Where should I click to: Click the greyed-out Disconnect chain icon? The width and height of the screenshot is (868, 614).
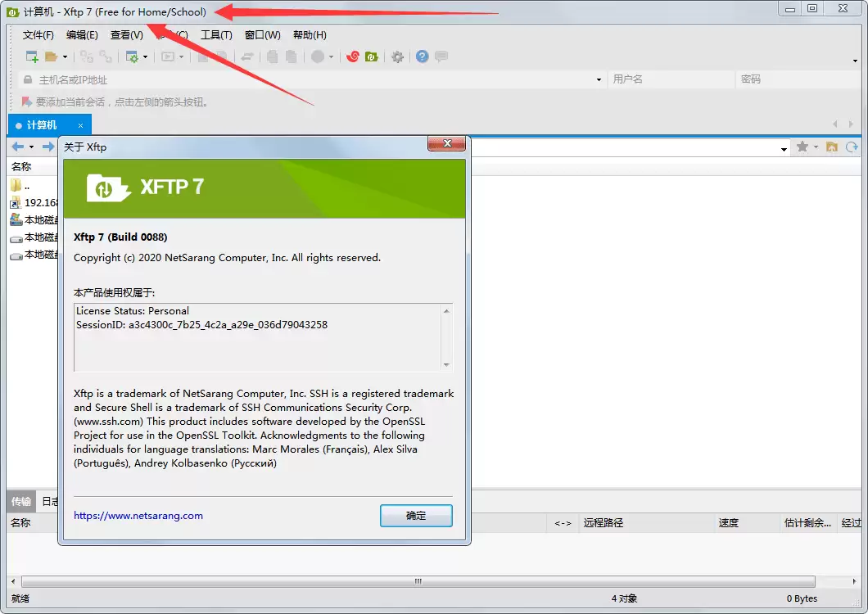[105, 56]
